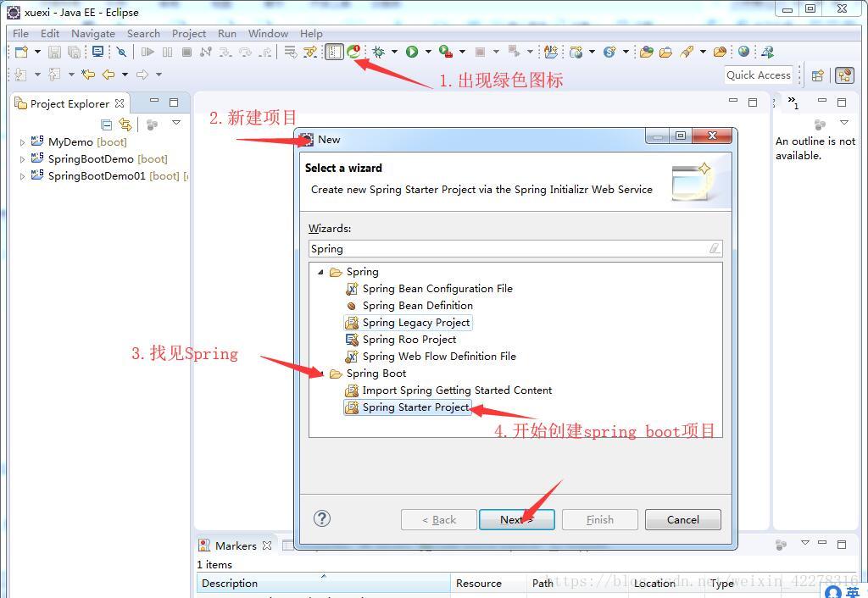Image resolution: width=868 pixels, height=598 pixels.
Task: Click the Last Edit Location arrow icon
Action: [x=88, y=75]
